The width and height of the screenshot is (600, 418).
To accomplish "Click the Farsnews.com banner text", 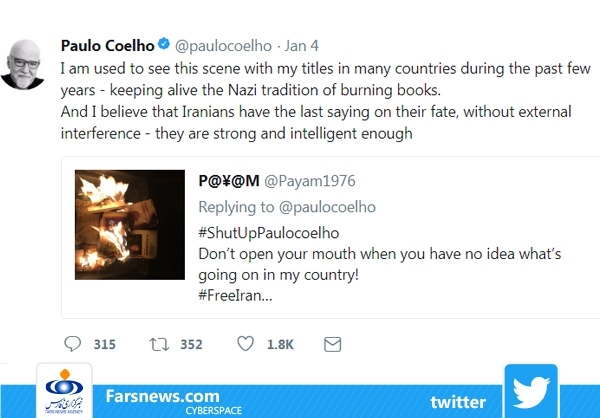I will 163,396.
